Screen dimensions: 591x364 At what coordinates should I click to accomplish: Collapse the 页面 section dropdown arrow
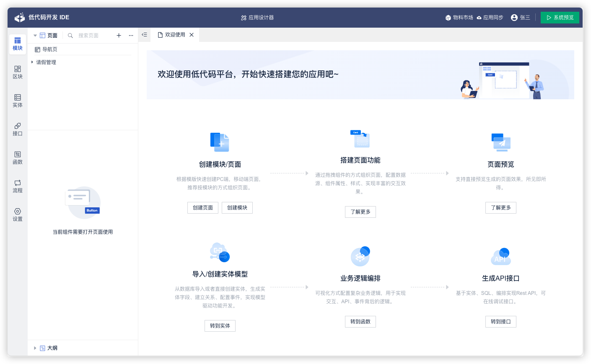point(35,36)
